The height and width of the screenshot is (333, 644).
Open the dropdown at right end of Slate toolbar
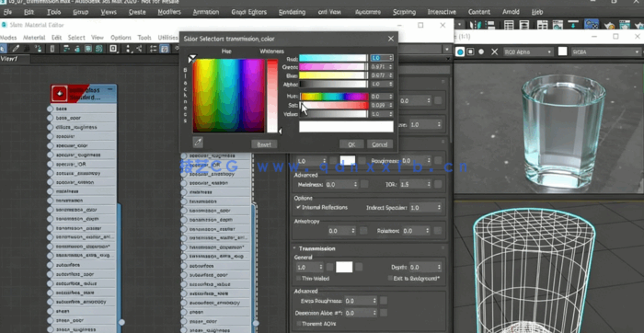447,50
